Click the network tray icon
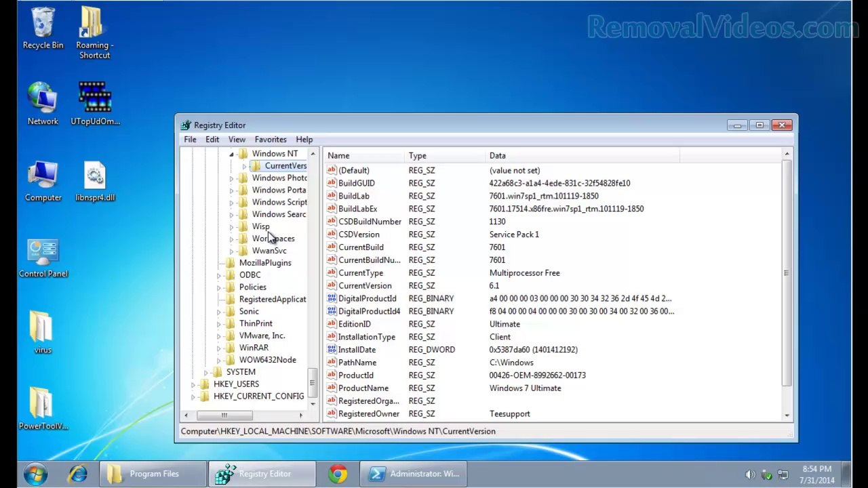The height and width of the screenshot is (488, 868). tap(783, 474)
